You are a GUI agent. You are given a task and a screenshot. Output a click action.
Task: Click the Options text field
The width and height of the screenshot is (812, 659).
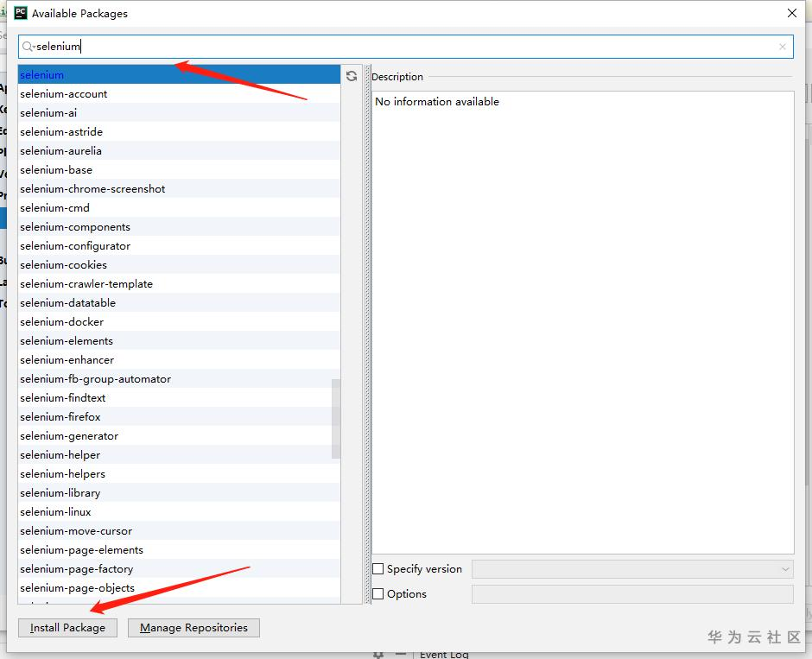click(632, 593)
